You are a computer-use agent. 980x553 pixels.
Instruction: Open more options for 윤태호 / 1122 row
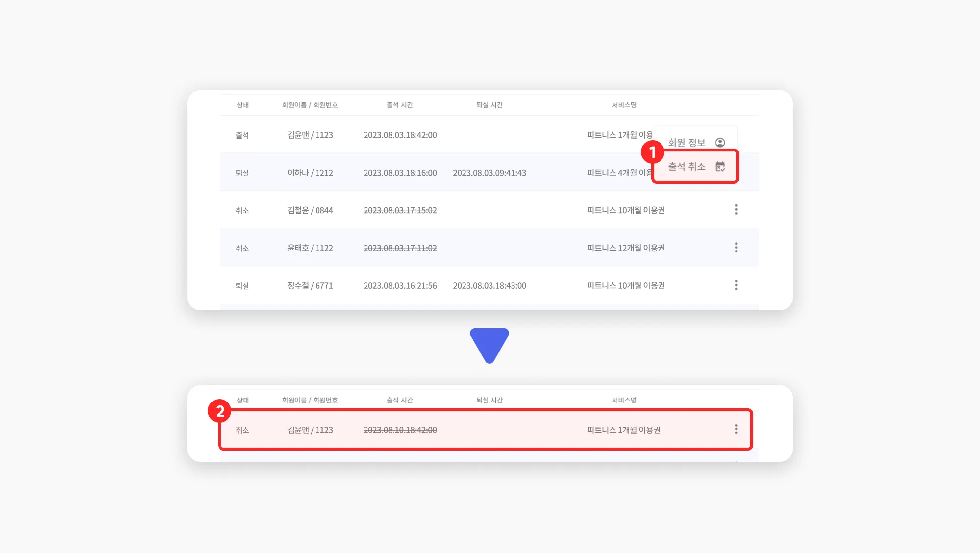[736, 248]
